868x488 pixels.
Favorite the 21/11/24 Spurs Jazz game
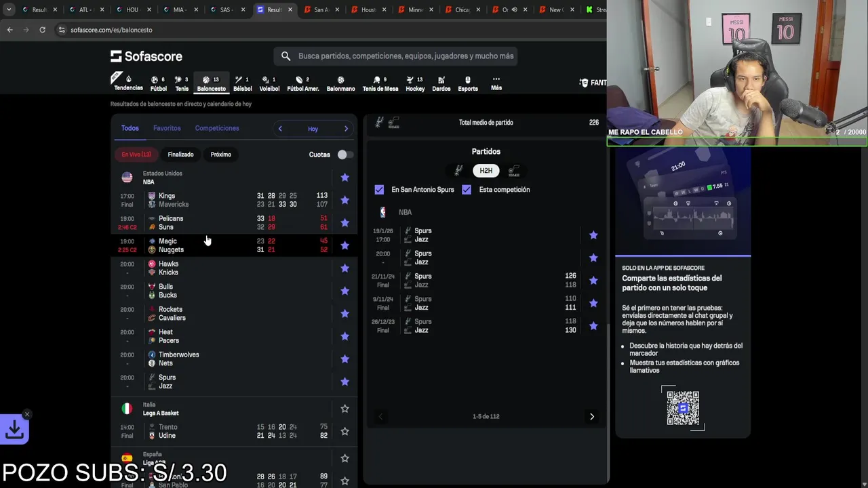593,281
